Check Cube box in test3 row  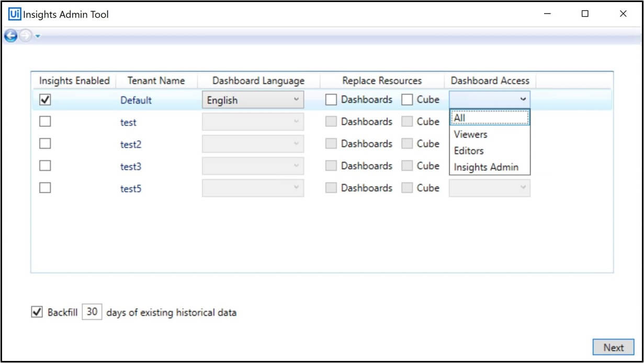point(407,166)
